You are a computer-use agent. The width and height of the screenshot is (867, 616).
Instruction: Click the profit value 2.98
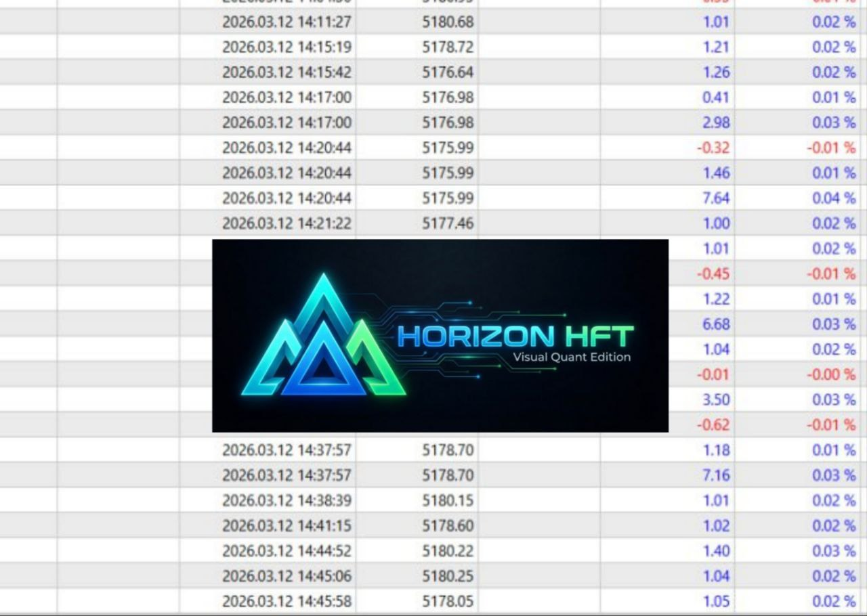click(x=716, y=123)
